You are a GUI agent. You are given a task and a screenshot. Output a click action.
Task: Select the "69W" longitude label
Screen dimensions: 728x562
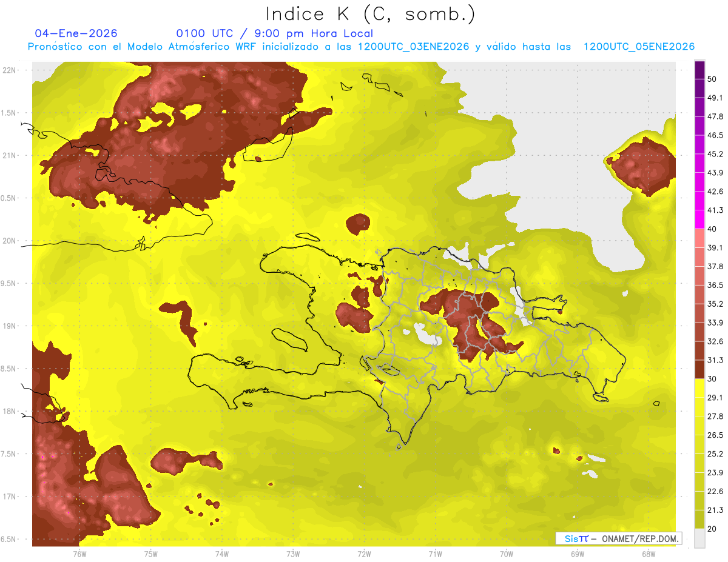[577, 554]
